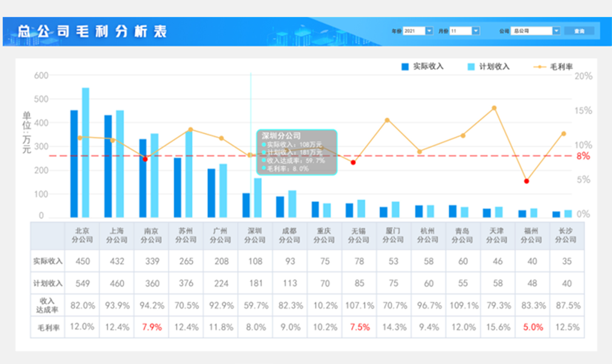
Task: Select Beijing's dark blue actual revenue bar
Action: pos(74,164)
